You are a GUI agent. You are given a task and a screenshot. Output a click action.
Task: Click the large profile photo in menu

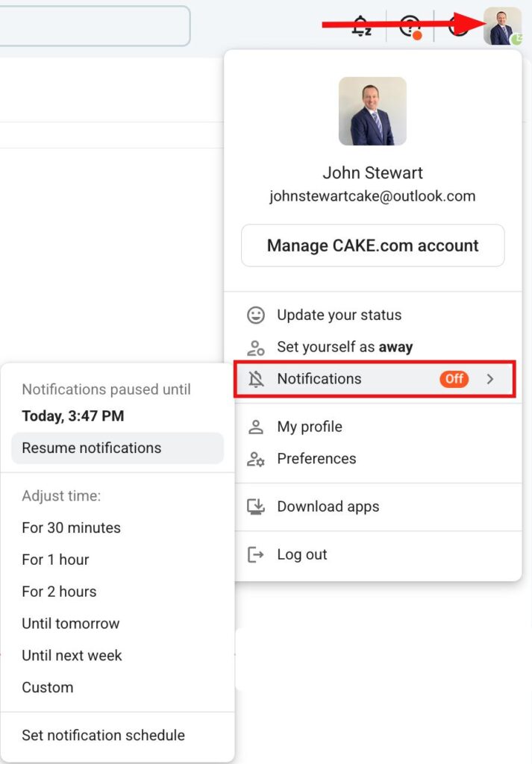pos(372,111)
